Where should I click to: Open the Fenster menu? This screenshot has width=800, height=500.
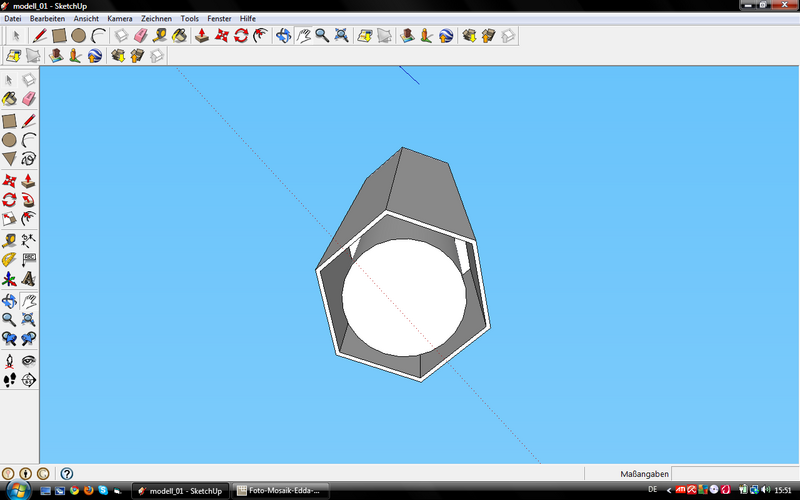click(x=219, y=18)
